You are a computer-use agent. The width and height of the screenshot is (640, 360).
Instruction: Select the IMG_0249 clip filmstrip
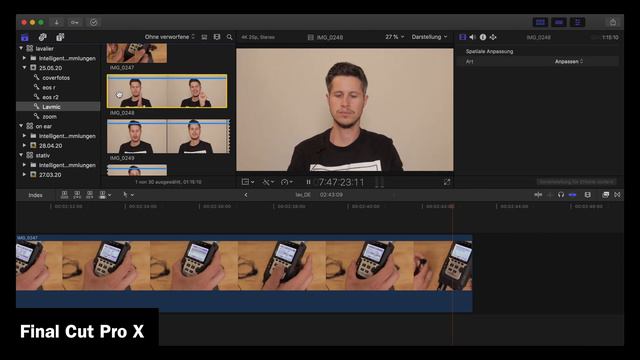(168, 137)
